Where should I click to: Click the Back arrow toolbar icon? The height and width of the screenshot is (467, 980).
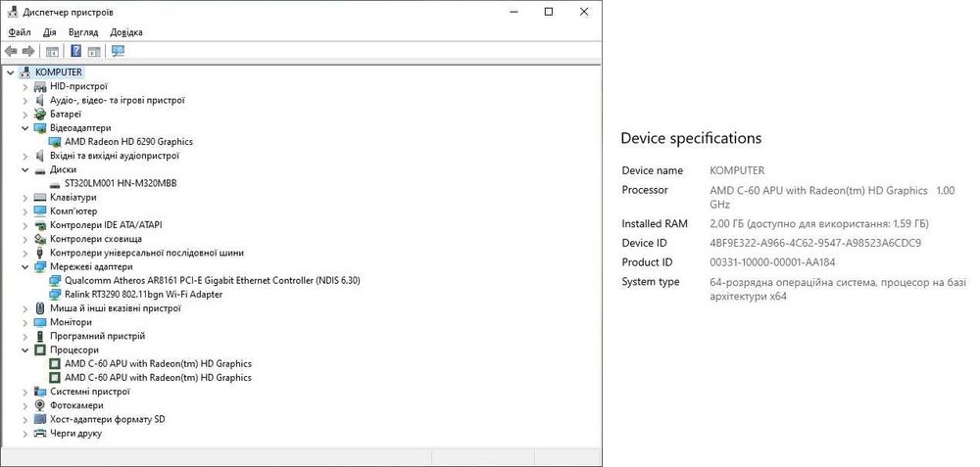(x=11, y=51)
